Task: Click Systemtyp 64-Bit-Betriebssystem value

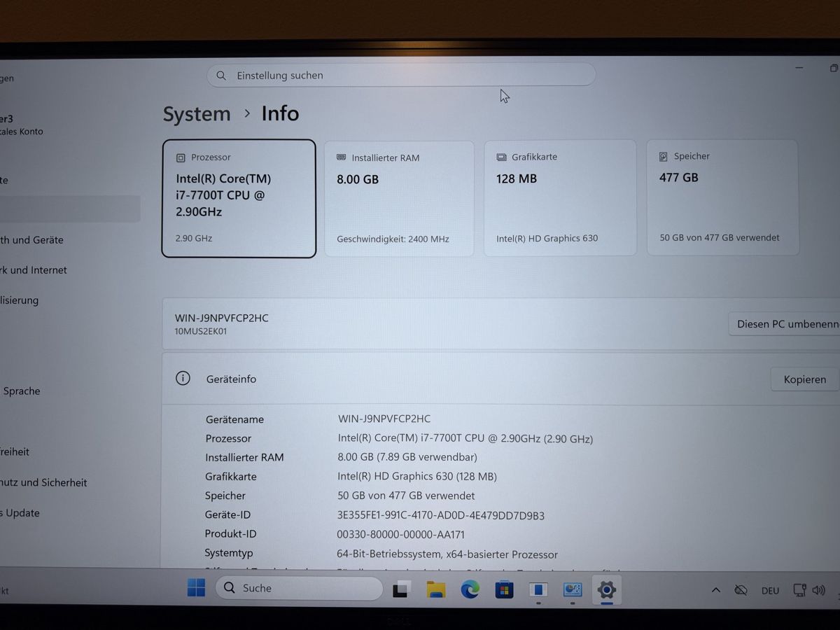Action: [x=447, y=554]
